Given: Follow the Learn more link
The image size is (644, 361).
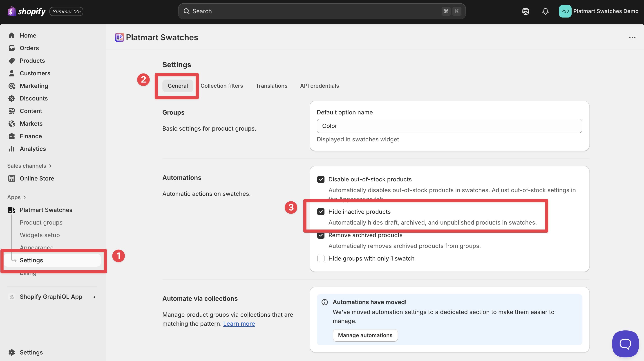Looking at the screenshot, I should [x=239, y=323].
